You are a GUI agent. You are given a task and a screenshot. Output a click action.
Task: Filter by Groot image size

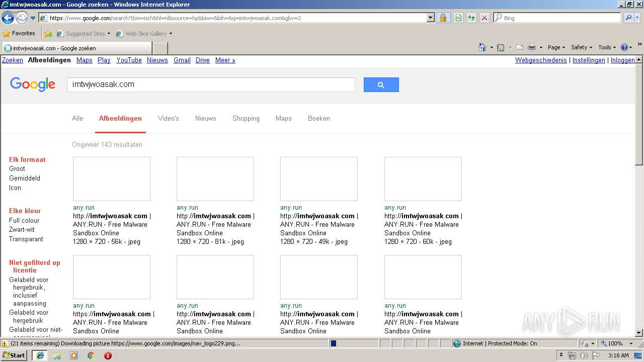coord(17,168)
